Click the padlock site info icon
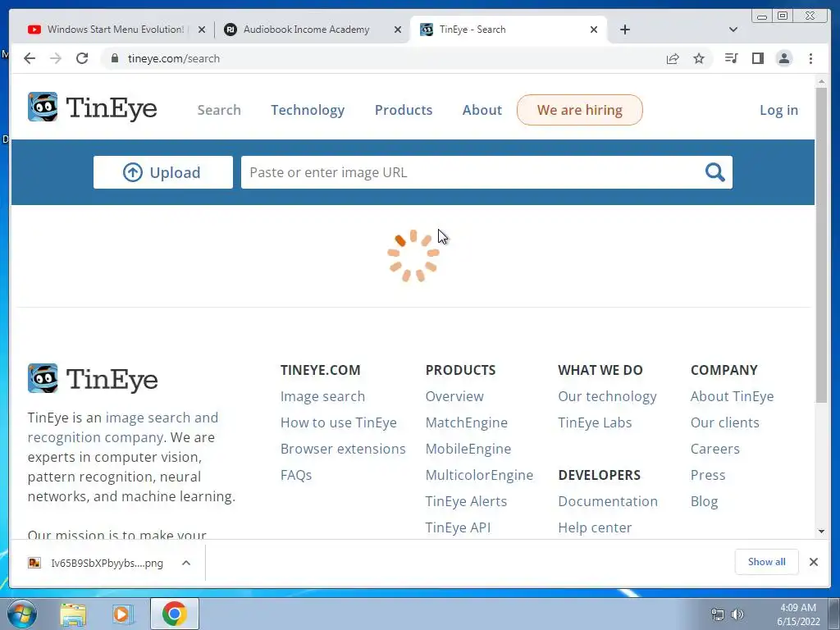The height and width of the screenshot is (630, 840). [x=115, y=58]
